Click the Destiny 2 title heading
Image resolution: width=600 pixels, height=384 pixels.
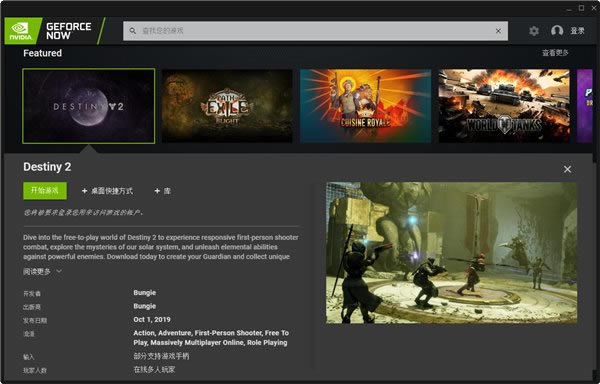47,167
